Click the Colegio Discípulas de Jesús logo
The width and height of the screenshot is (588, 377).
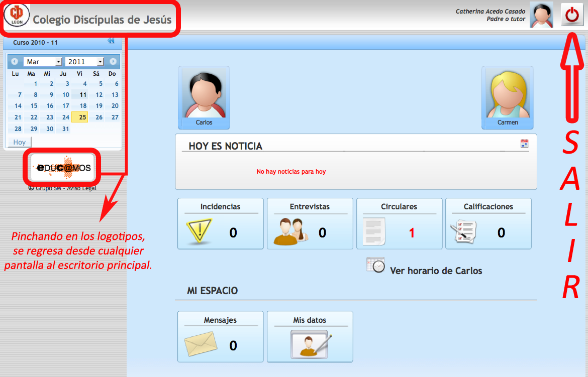(17, 15)
